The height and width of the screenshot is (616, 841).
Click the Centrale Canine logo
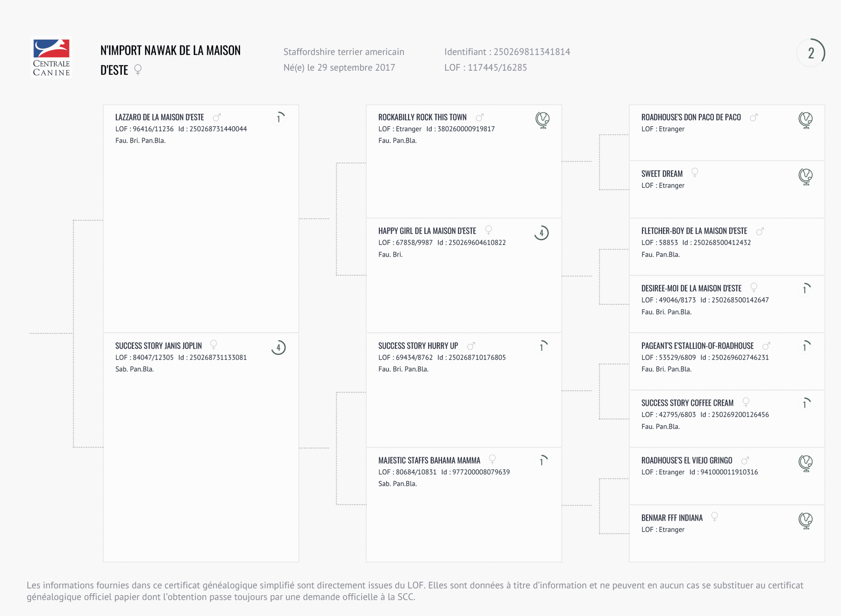[x=52, y=57]
